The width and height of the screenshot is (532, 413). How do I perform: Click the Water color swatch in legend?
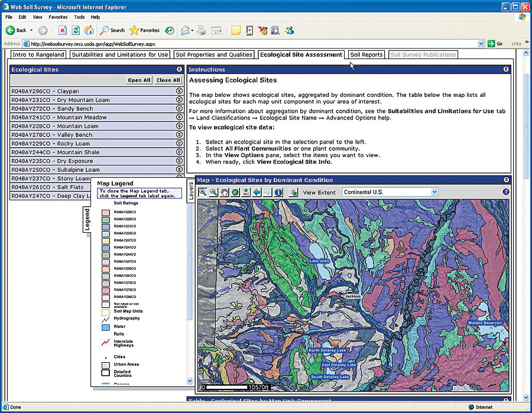(x=105, y=327)
